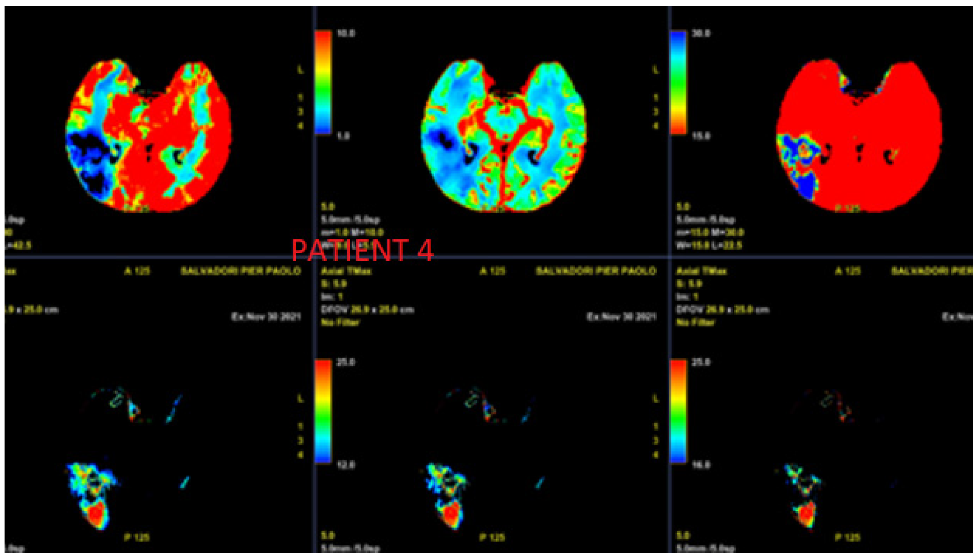Click the 'No Filter' text in the middle panel
Screen dimensions: 980x559
[x=340, y=323]
